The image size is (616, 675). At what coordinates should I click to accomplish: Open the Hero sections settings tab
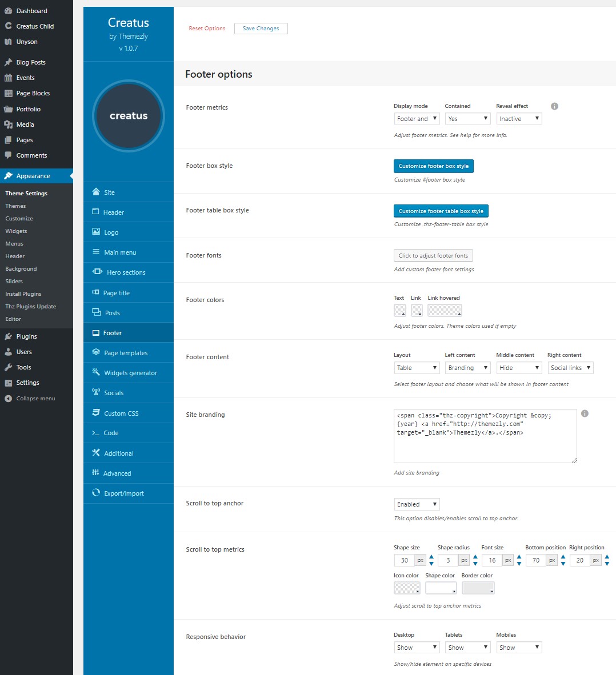coord(126,272)
